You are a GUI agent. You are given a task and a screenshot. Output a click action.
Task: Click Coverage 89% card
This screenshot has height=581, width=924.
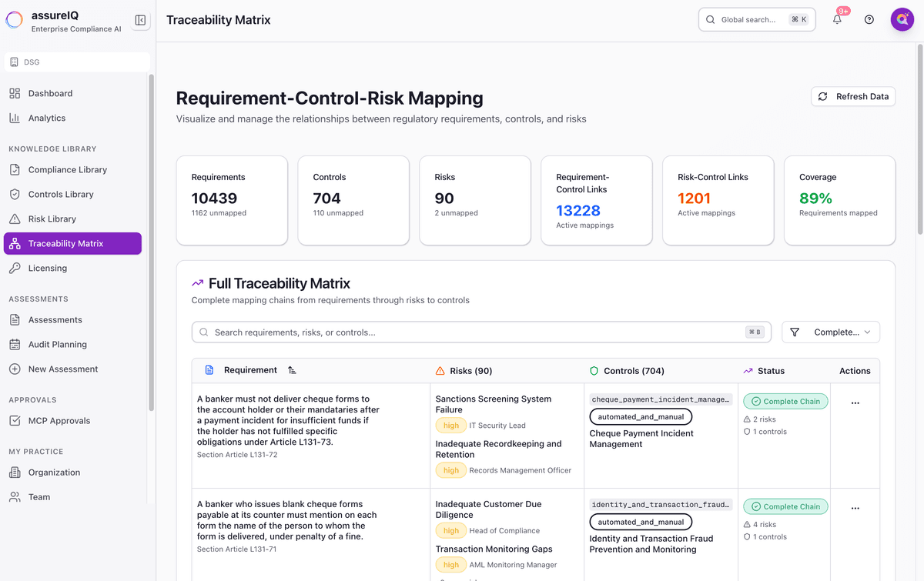point(840,201)
